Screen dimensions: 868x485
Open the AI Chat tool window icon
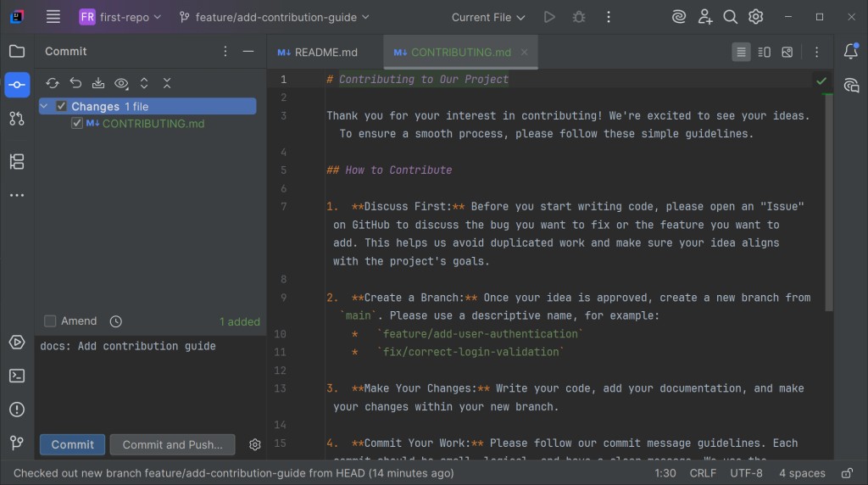[x=851, y=86]
